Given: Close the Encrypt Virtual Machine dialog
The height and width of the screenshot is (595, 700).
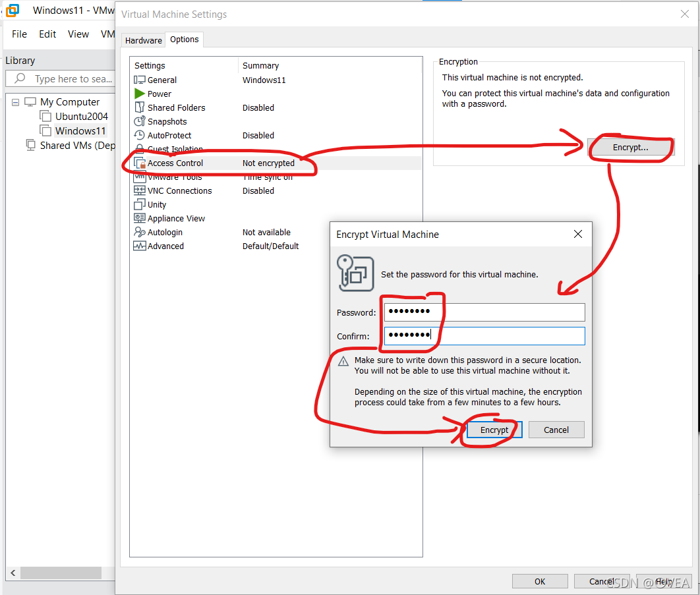Looking at the screenshot, I should pos(577,234).
